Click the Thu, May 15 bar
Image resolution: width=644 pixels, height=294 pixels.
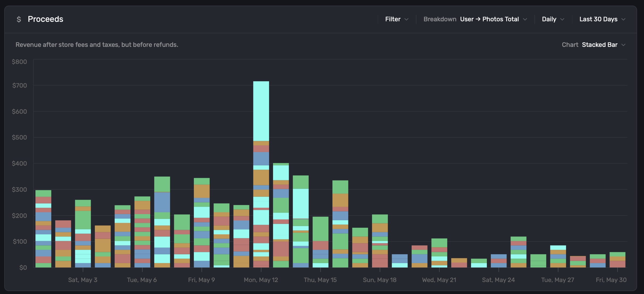point(320,242)
